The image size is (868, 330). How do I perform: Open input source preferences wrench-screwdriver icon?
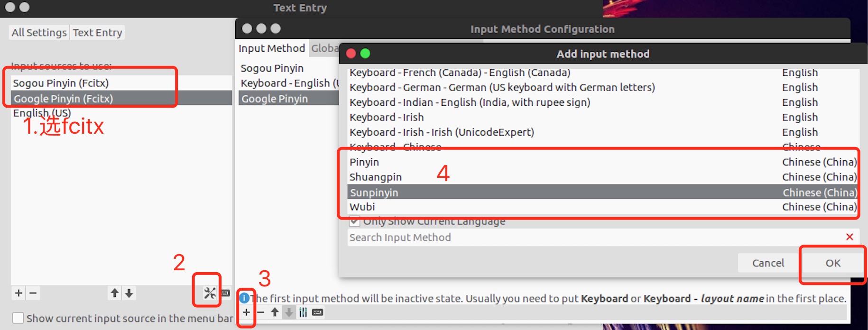tap(210, 293)
